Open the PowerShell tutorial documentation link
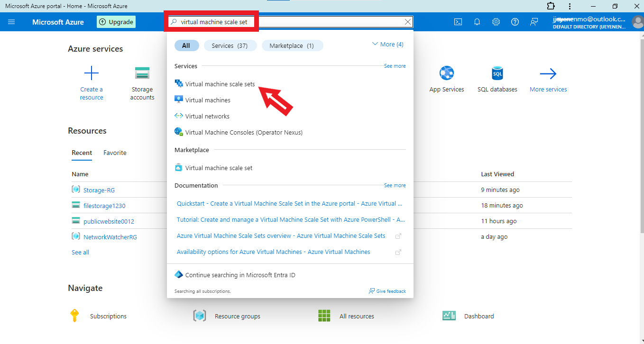Screen dimensions: 644x344 click(x=291, y=219)
